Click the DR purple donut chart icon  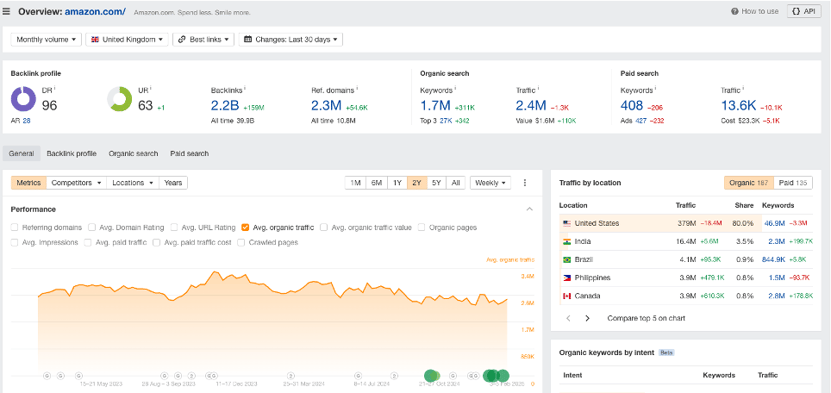pos(23,99)
